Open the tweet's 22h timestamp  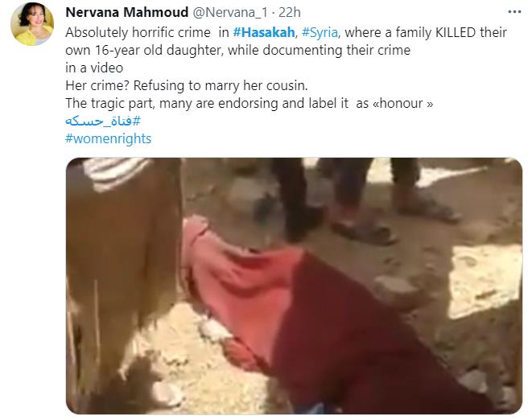[x=290, y=12]
